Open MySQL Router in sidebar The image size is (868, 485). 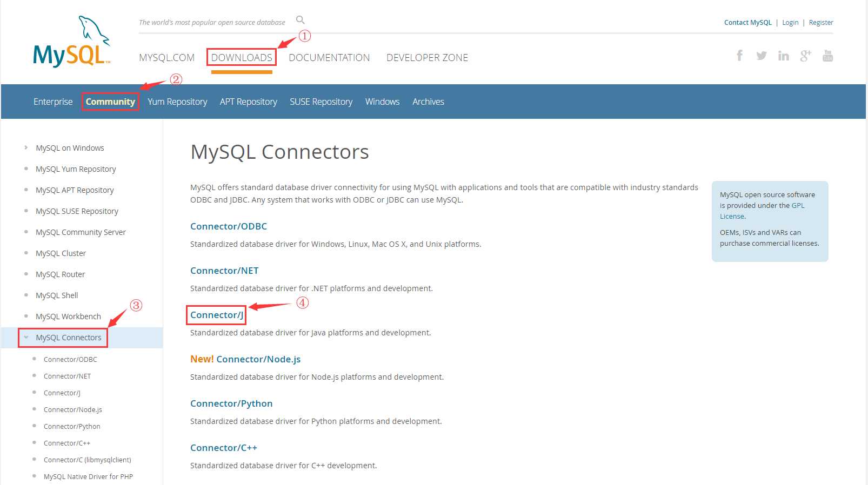(60, 274)
